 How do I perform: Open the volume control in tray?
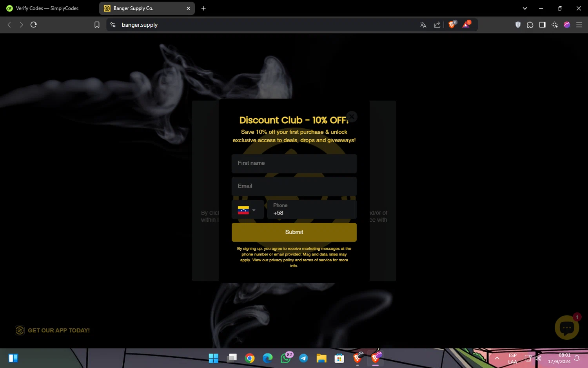click(x=538, y=358)
